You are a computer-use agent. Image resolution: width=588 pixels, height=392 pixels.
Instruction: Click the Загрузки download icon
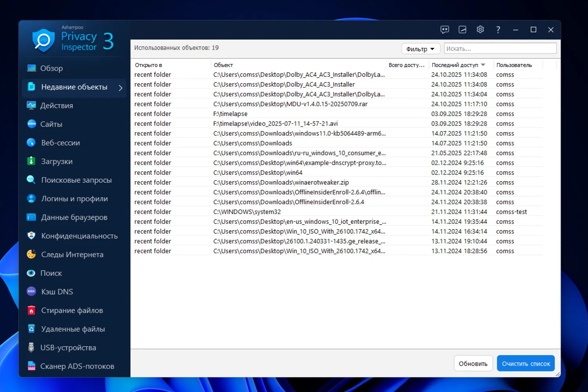(x=31, y=161)
